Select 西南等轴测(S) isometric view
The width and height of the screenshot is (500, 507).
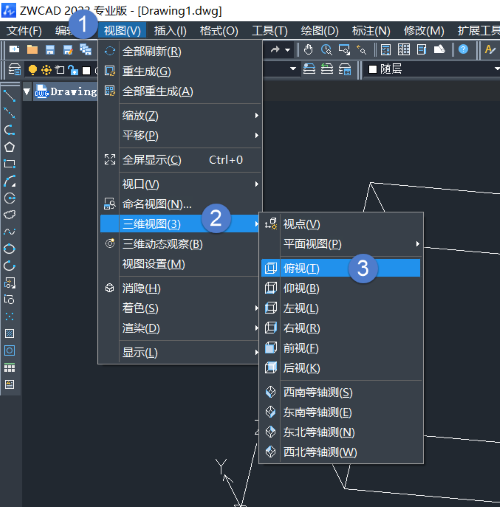coord(341,392)
